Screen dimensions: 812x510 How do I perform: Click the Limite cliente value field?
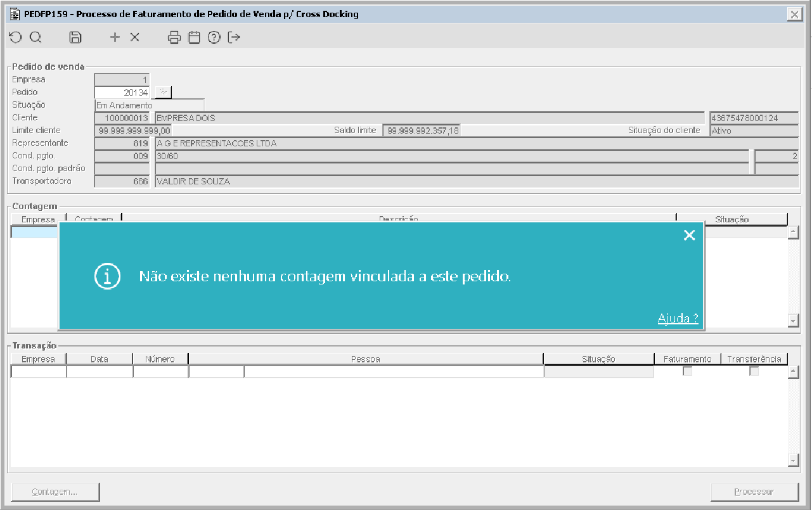pyautogui.click(x=133, y=131)
